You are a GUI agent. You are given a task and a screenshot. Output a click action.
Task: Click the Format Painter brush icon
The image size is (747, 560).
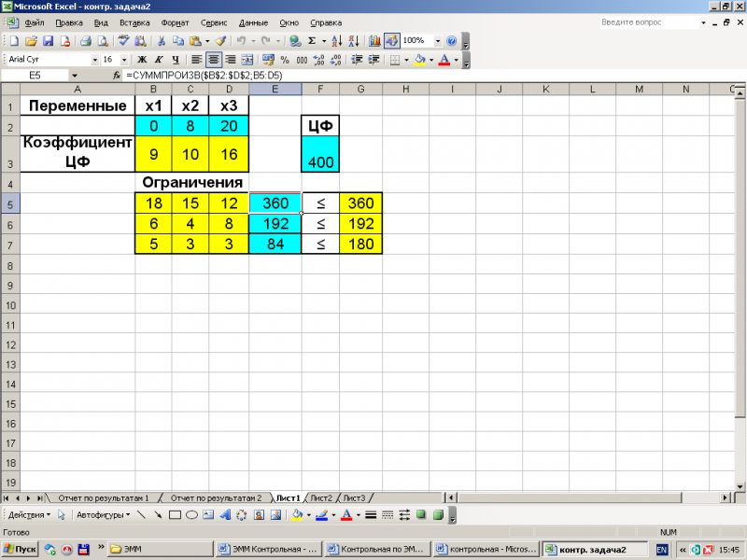pos(220,41)
